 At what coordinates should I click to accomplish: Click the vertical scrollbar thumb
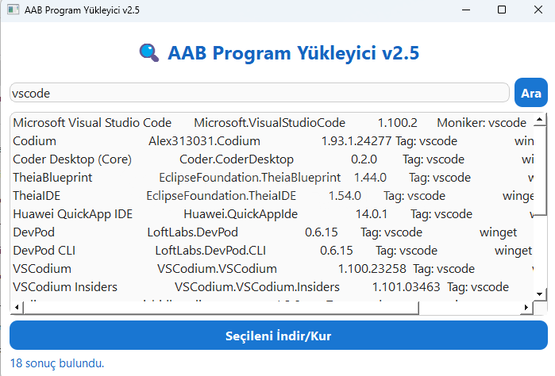540,172
